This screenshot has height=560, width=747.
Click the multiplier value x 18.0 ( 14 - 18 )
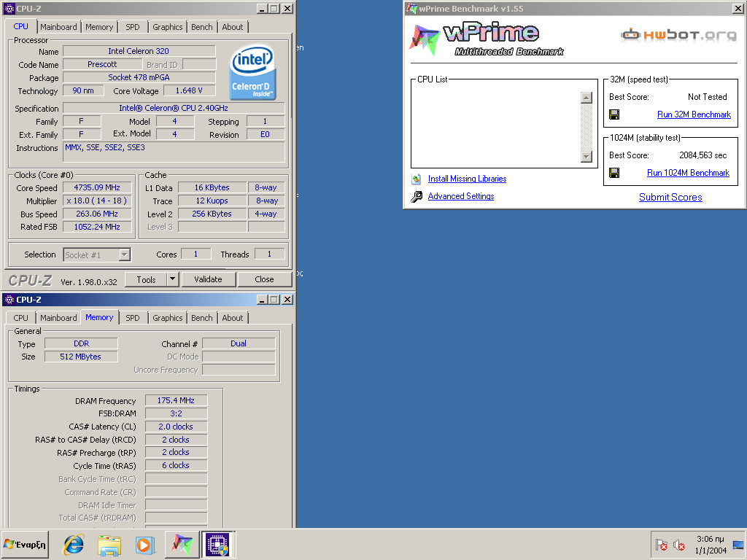click(x=97, y=201)
